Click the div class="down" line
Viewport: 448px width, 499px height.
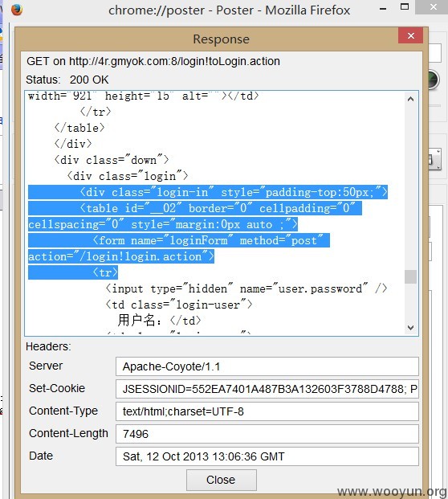click(x=112, y=160)
